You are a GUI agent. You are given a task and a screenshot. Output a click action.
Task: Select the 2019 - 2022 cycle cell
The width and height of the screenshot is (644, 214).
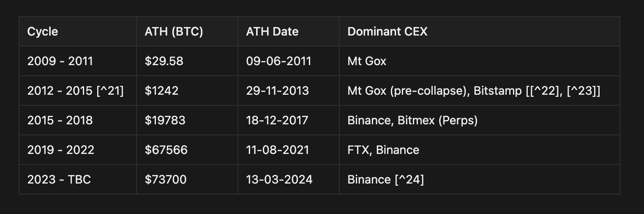coord(61,150)
